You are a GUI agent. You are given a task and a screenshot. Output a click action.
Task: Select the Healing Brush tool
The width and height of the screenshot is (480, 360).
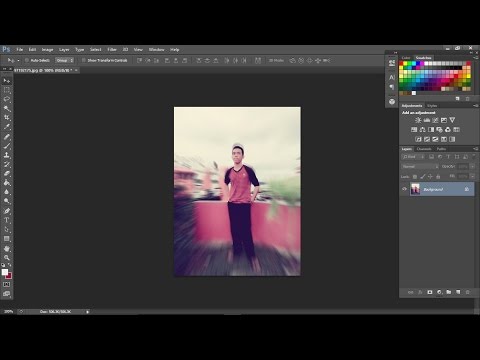(x=7, y=137)
